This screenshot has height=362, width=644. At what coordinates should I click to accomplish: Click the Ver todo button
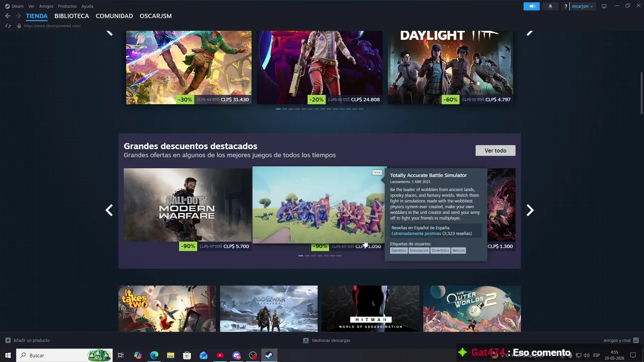coord(496,150)
